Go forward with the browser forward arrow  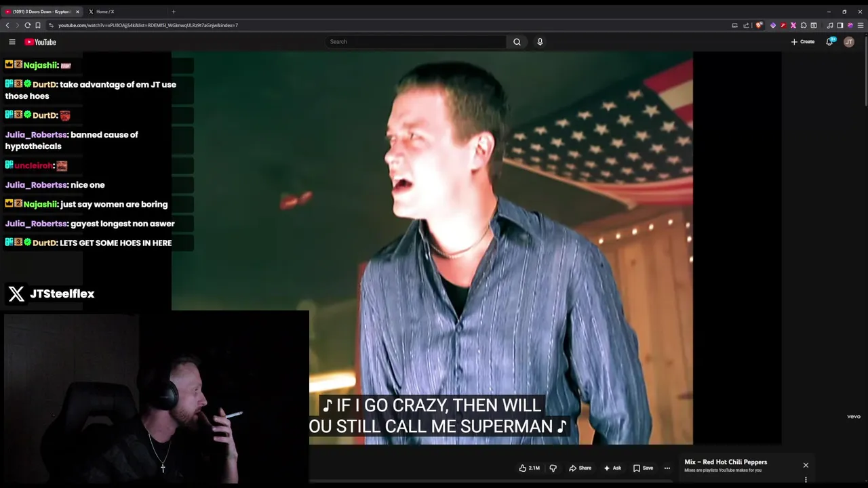click(17, 25)
